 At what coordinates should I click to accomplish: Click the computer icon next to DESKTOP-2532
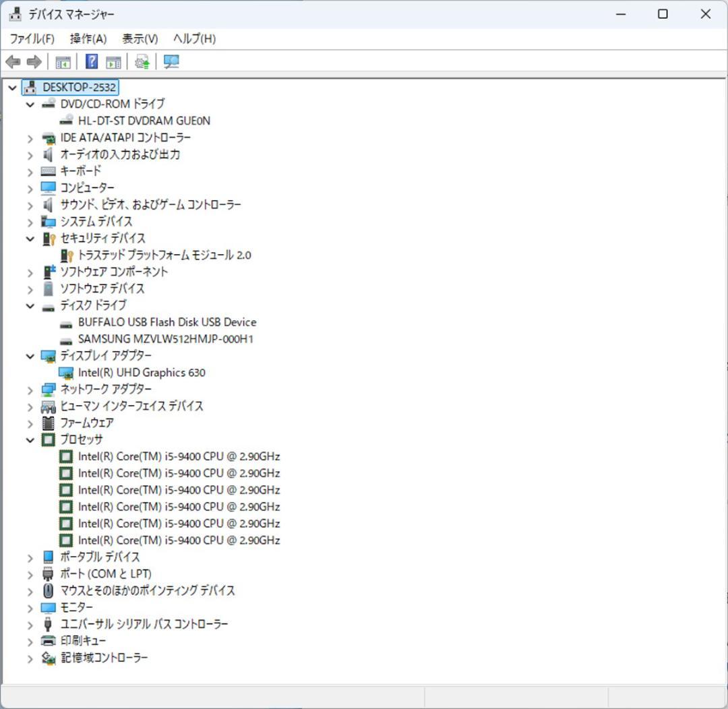[30, 87]
